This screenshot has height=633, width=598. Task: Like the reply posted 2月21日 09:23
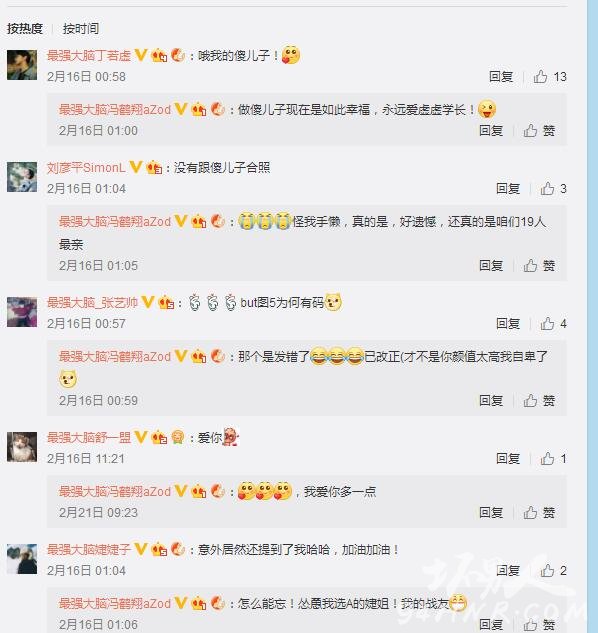point(539,512)
